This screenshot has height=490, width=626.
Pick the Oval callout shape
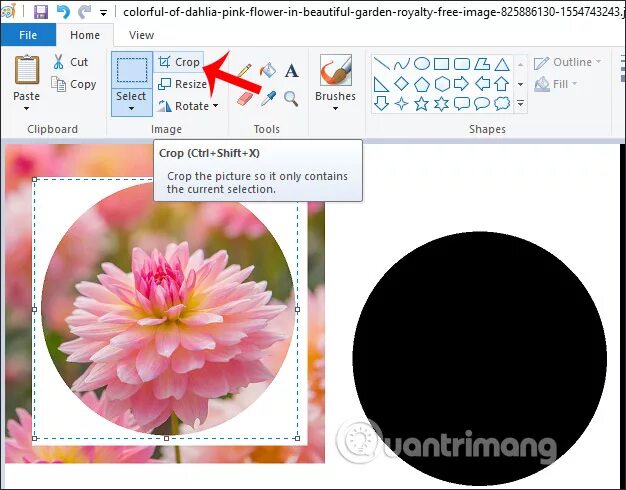pyautogui.click(x=482, y=103)
